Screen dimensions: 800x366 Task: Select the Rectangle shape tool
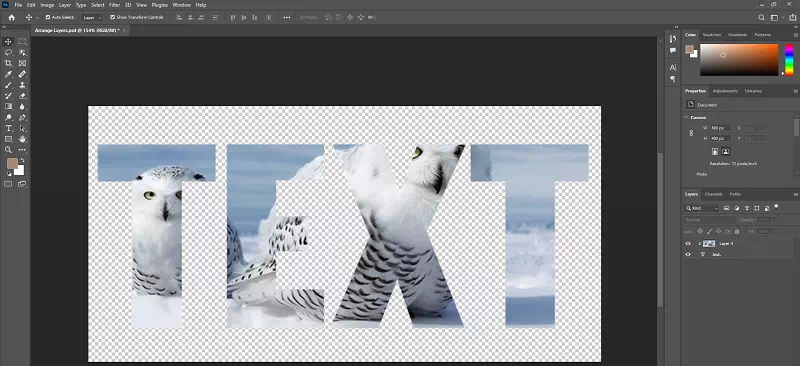8,139
